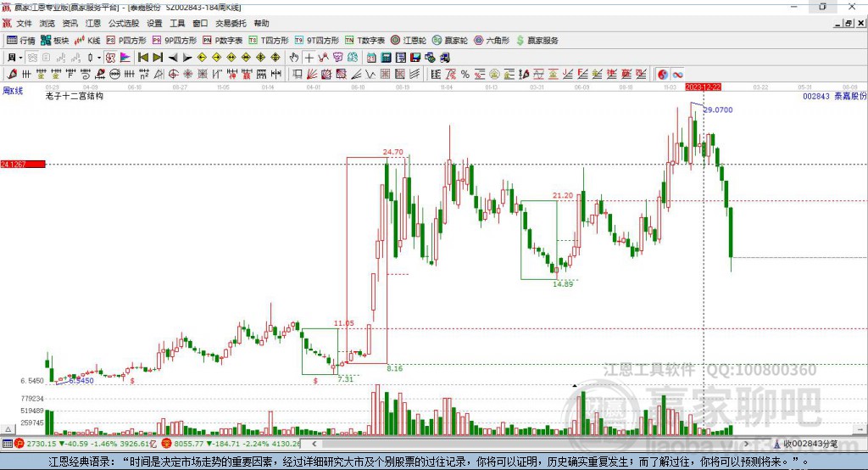Viewport: 868px width, 470px height.
Task: Click the red 2023-12-22 date marker
Action: pos(703,87)
